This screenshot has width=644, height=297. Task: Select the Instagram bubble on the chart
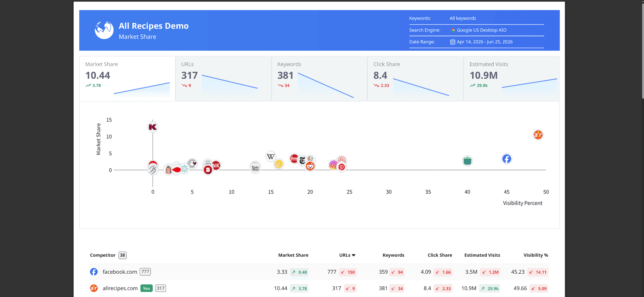tap(333, 165)
